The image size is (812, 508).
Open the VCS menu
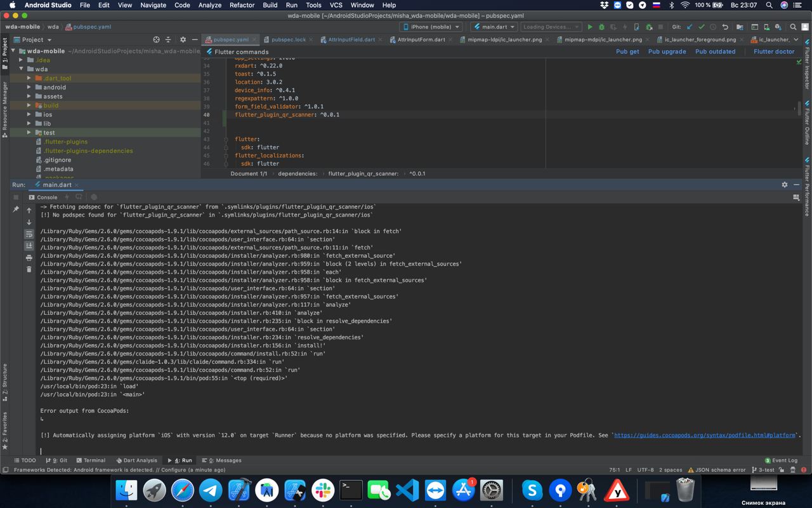point(336,5)
